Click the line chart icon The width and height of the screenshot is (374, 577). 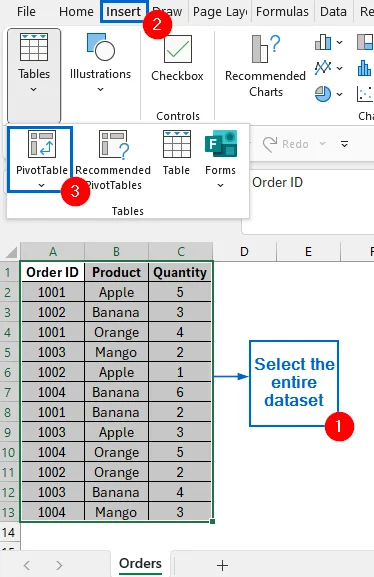click(323, 67)
